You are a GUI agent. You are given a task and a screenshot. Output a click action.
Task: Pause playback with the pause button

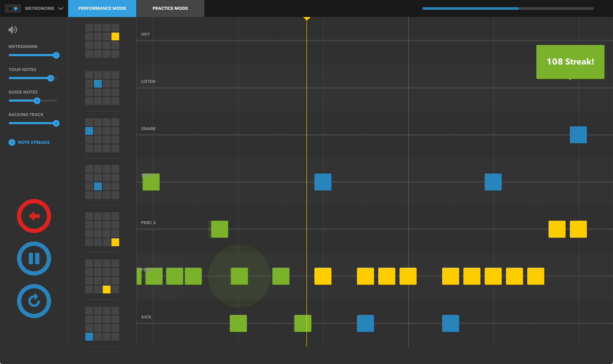(x=34, y=259)
